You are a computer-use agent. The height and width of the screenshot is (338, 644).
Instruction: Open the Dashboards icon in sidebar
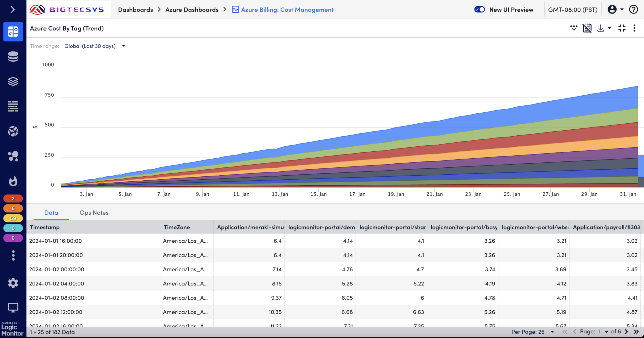click(13, 31)
